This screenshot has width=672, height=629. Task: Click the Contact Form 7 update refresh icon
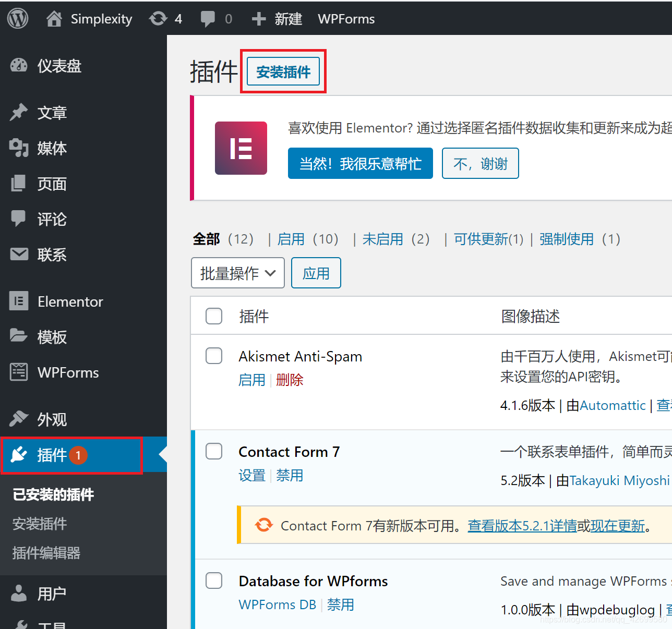(x=264, y=525)
